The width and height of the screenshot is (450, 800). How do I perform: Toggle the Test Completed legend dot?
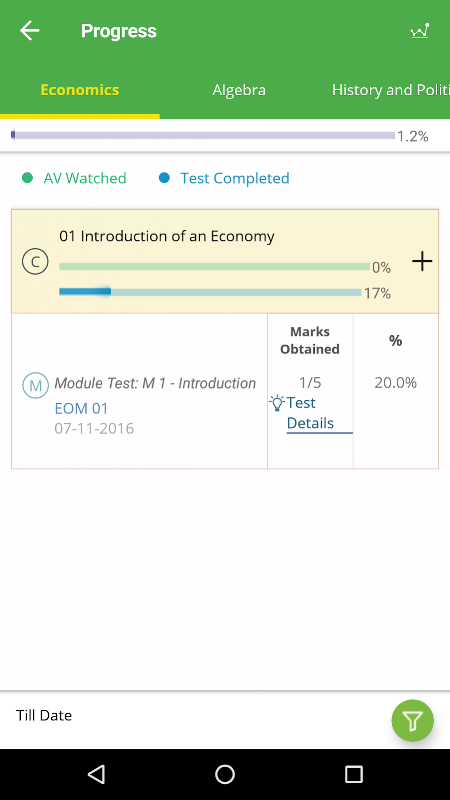coord(164,178)
